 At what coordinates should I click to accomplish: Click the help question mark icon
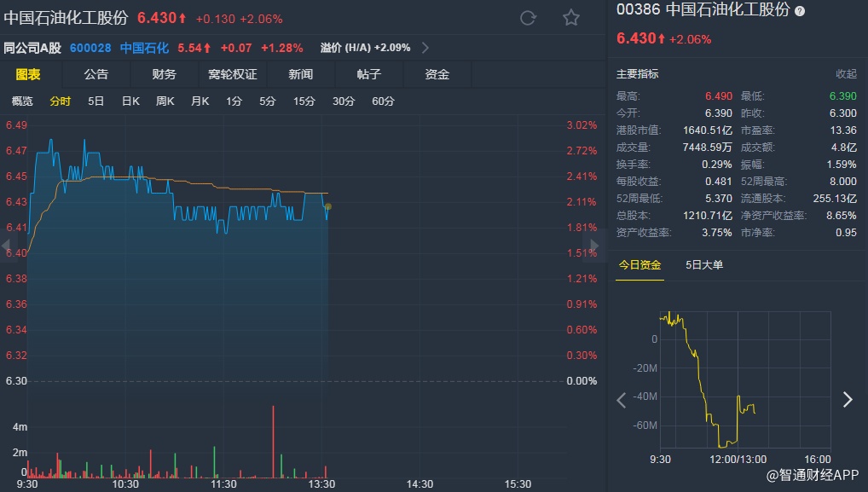pos(799,11)
